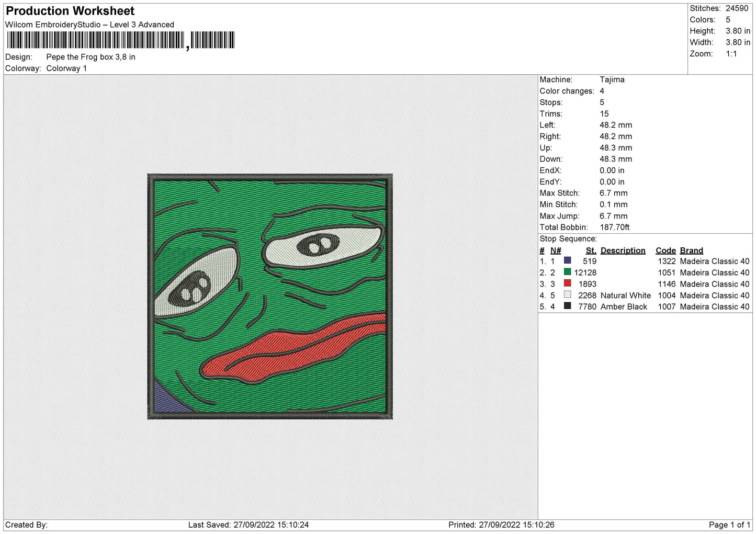
Task: Click the 'Amber Black' description
Action: [624, 306]
